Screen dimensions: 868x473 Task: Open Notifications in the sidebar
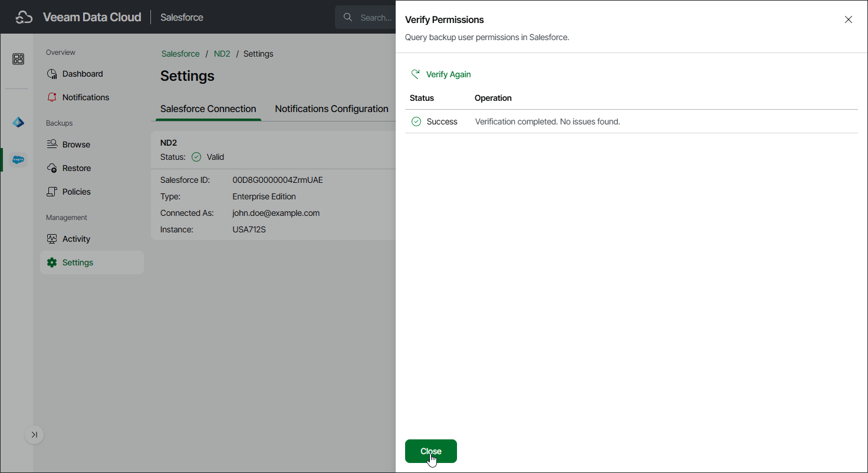click(92, 97)
